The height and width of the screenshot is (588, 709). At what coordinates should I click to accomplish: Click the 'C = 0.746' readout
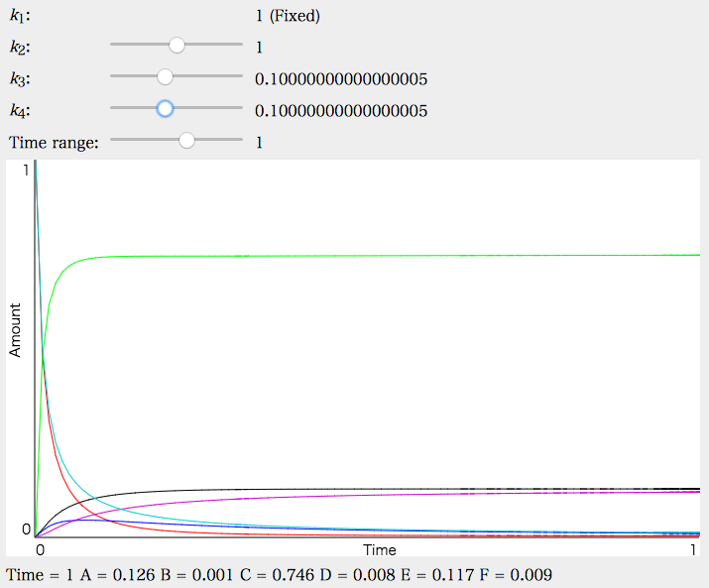278,575
